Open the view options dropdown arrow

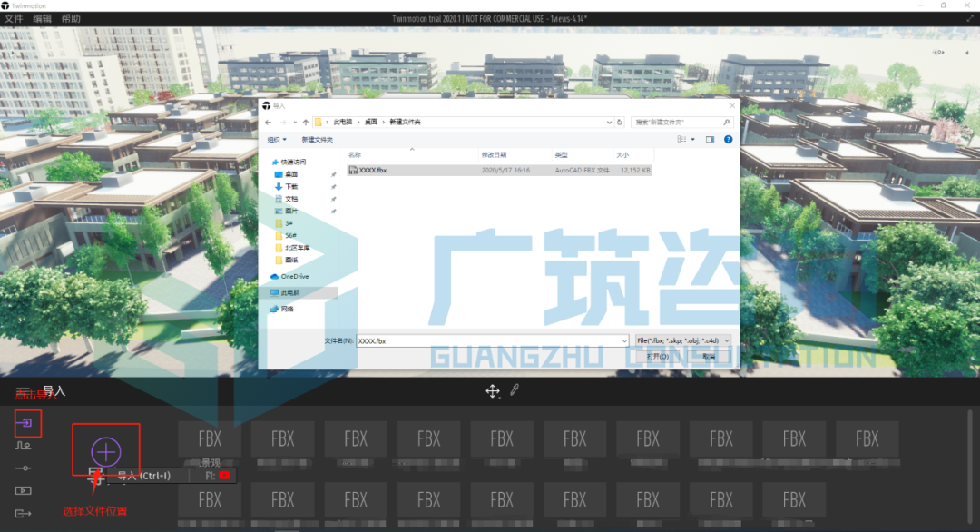click(692, 140)
